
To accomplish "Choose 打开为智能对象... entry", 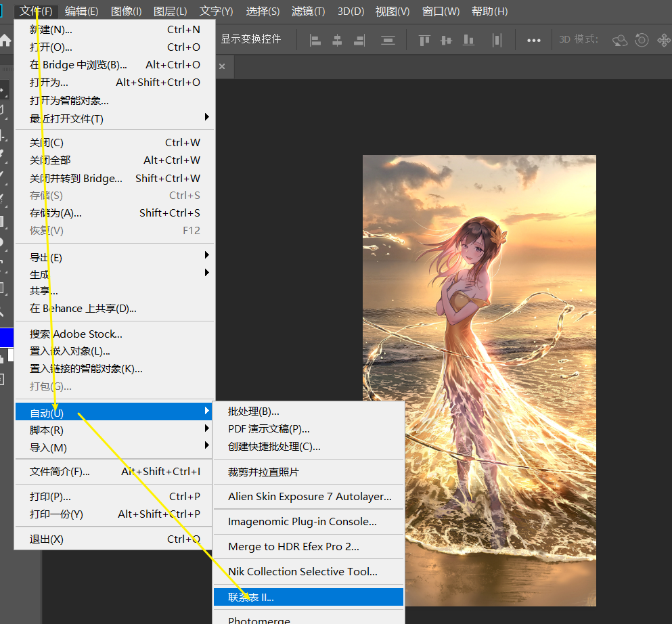I will (x=114, y=100).
